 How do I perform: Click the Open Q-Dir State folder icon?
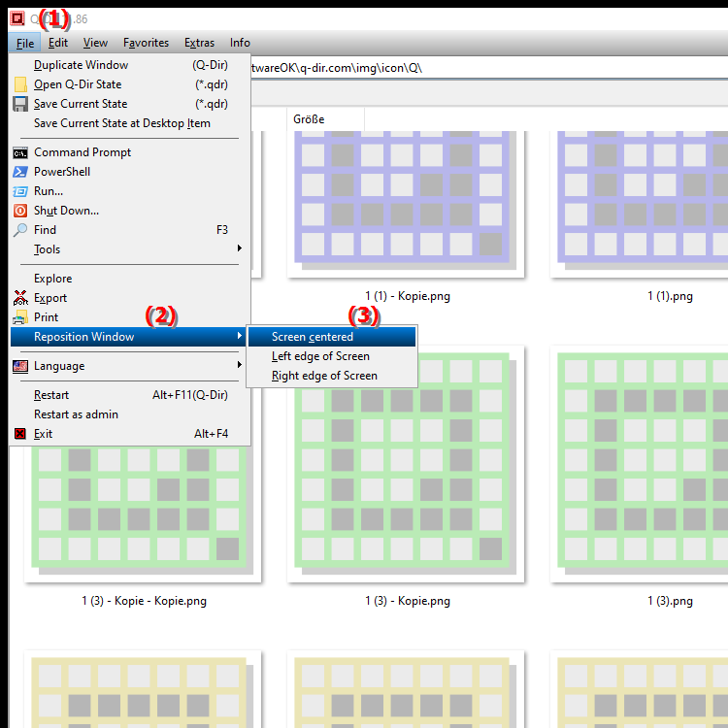click(x=20, y=84)
